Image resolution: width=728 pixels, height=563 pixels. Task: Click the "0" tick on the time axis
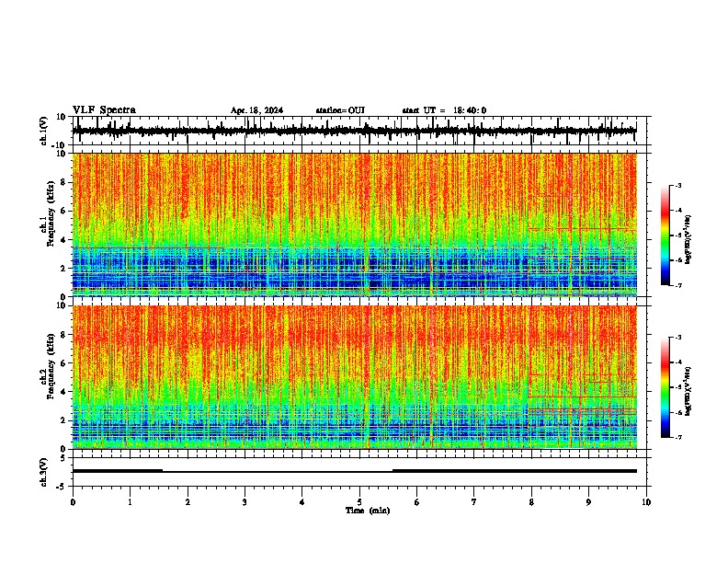73,502
